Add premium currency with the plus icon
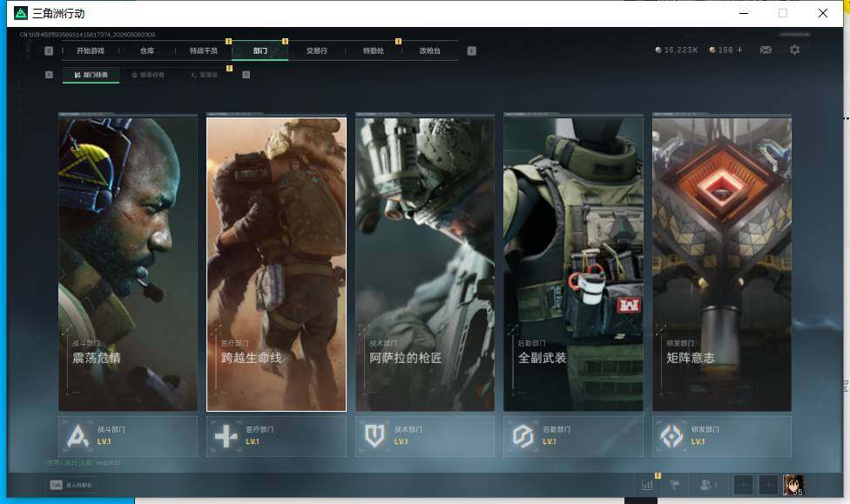The width and height of the screenshot is (850, 504). 739,50
